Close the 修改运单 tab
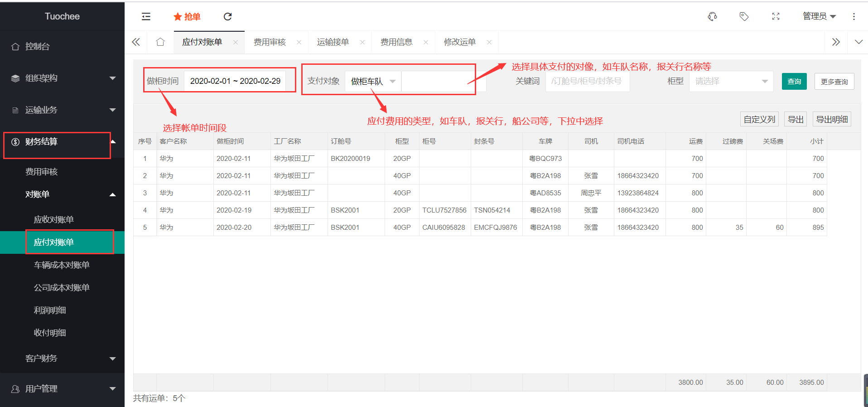This screenshot has height=407, width=868. click(489, 43)
